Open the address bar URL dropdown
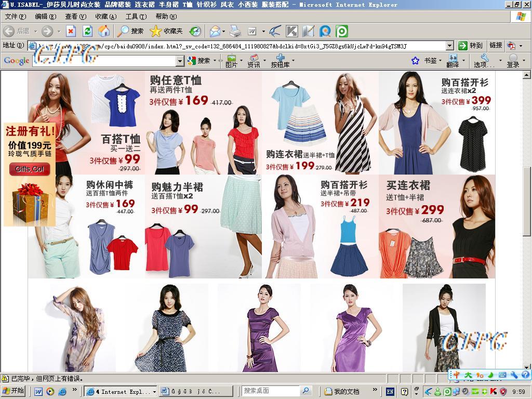 click(450, 46)
